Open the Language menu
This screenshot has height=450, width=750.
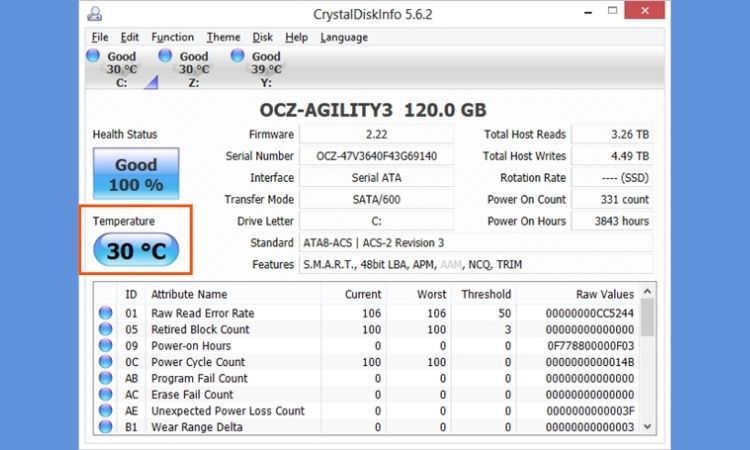click(344, 37)
